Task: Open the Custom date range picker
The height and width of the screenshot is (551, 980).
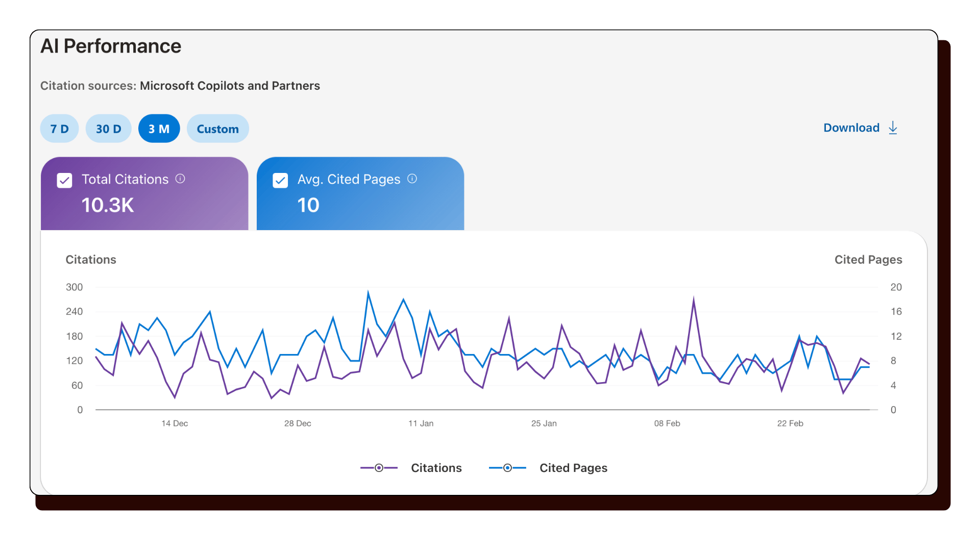Action: pyautogui.click(x=218, y=129)
